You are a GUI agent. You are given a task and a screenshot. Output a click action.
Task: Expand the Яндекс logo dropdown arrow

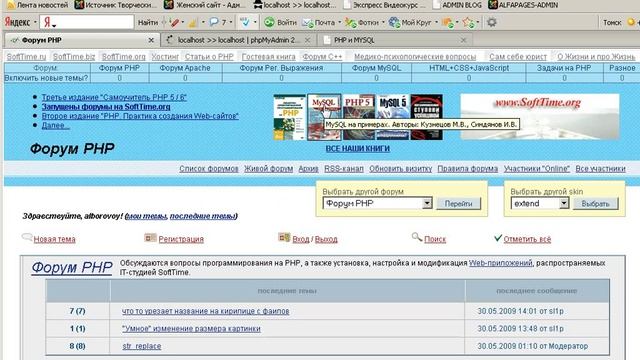[x=35, y=22]
